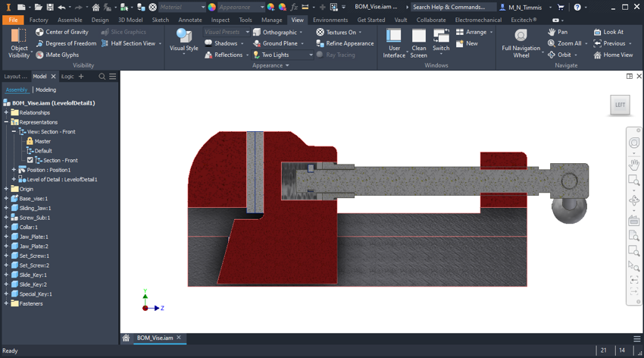Click Refine Appearance tool
644x358 pixels.
pyautogui.click(x=345, y=43)
